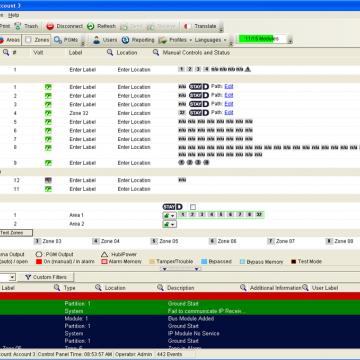Click the Custom Filters button

[x=46, y=277]
